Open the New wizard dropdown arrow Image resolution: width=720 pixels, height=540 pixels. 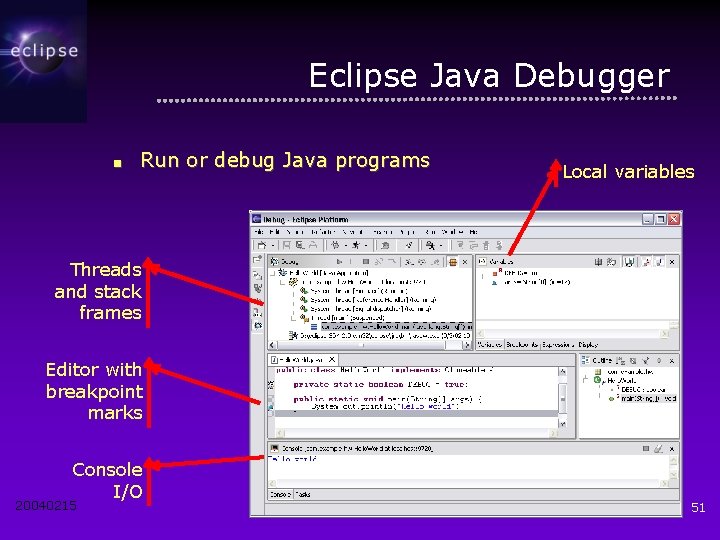tap(273, 246)
